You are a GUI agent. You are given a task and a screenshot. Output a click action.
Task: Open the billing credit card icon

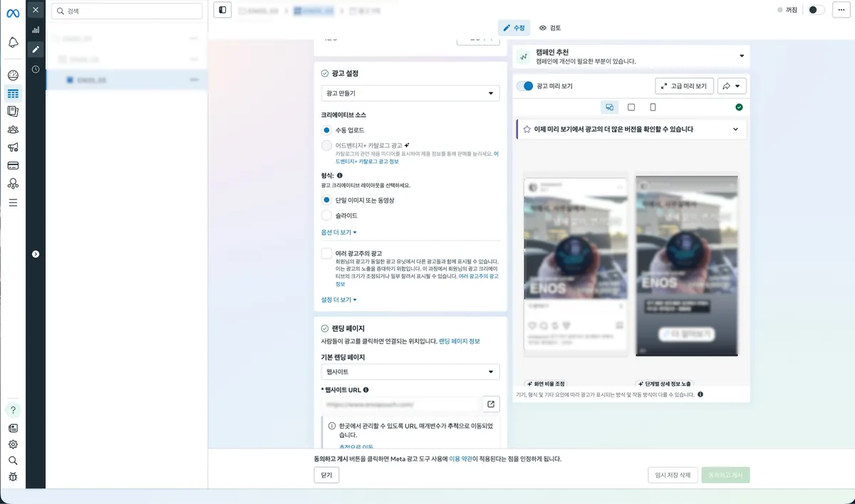13,166
